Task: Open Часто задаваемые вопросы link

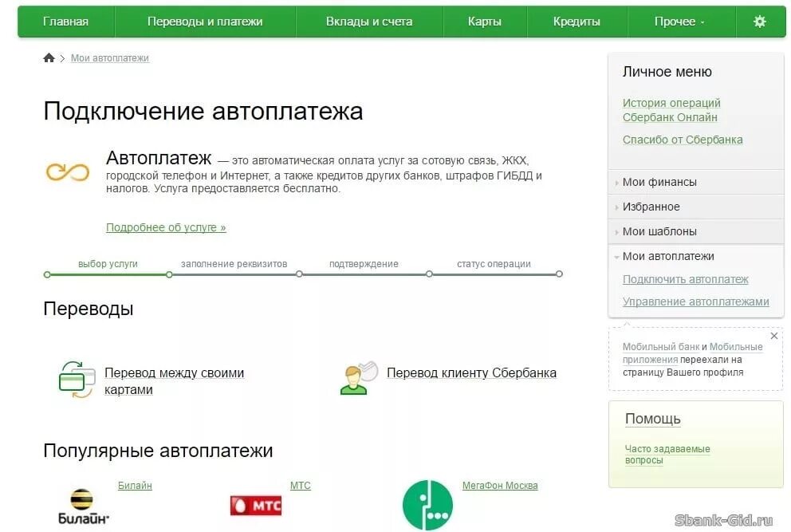Action: click(667, 455)
